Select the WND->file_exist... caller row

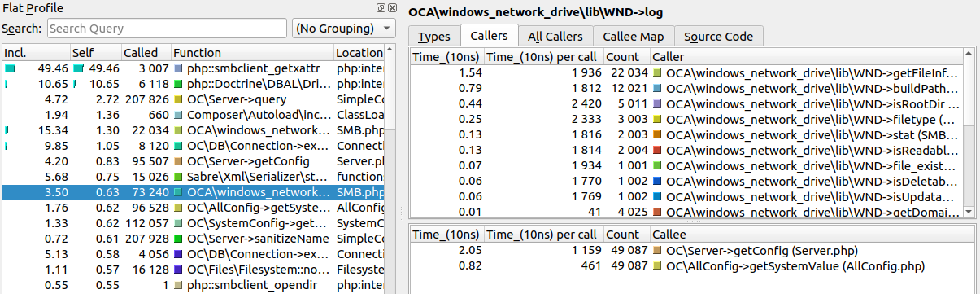686,165
